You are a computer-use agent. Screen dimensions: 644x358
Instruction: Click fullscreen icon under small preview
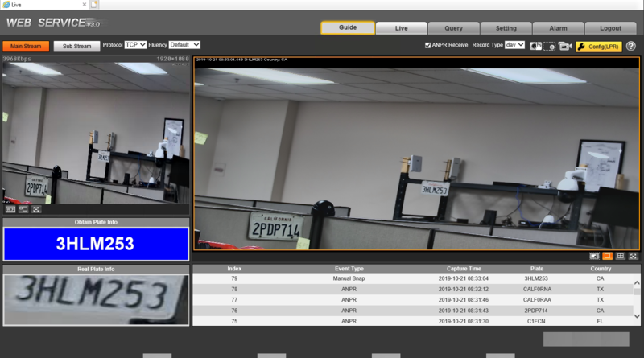[36, 209]
